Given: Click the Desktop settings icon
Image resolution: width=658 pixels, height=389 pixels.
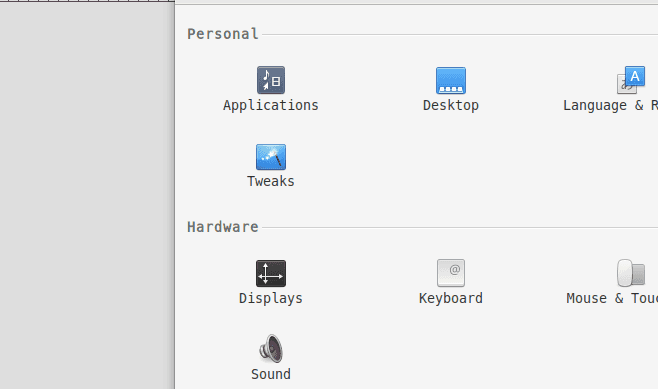Looking at the screenshot, I should [x=451, y=81].
